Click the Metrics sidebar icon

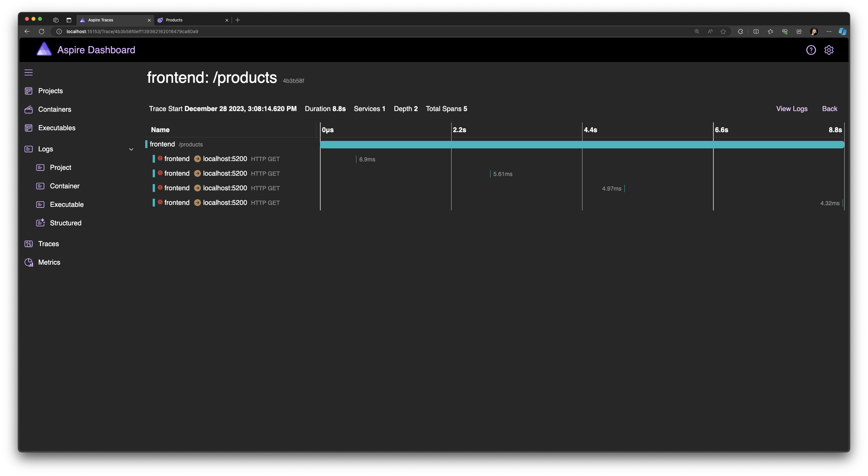(29, 262)
